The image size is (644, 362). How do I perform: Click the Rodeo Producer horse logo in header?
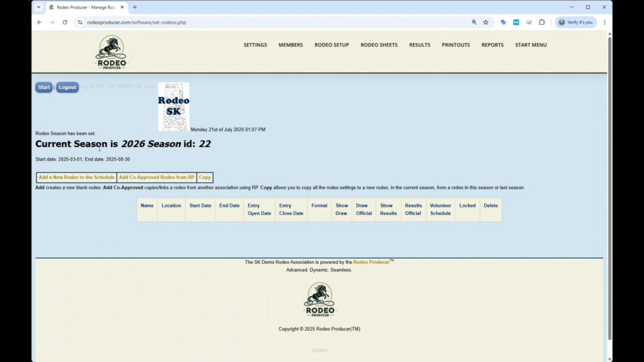click(x=111, y=52)
